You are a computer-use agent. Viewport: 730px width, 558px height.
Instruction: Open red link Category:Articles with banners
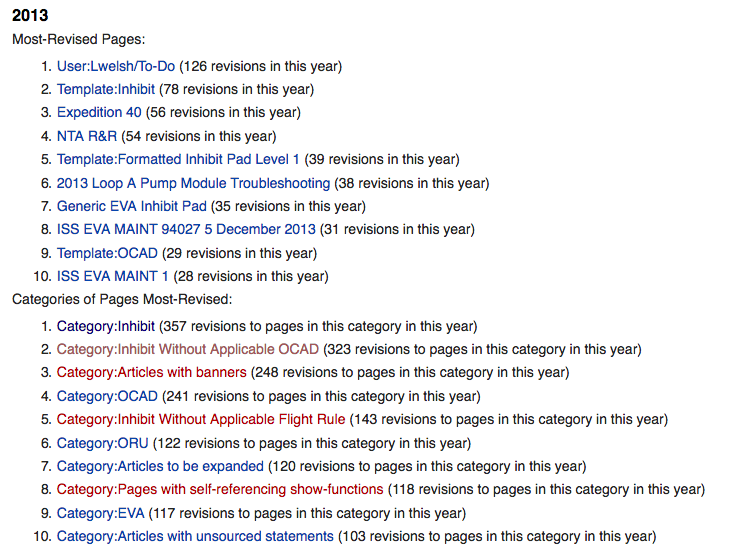click(151, 372)
